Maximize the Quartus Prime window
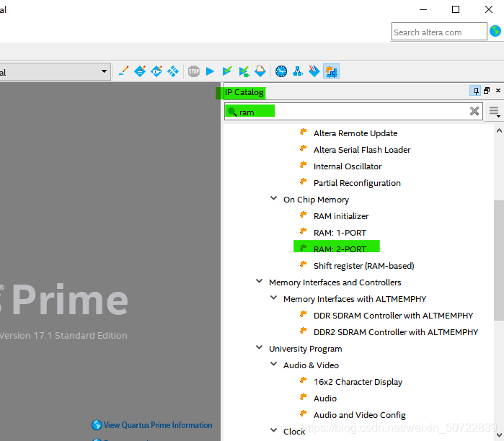The height and width of the screenshot is (441, 504). click(x=456, y=9)
